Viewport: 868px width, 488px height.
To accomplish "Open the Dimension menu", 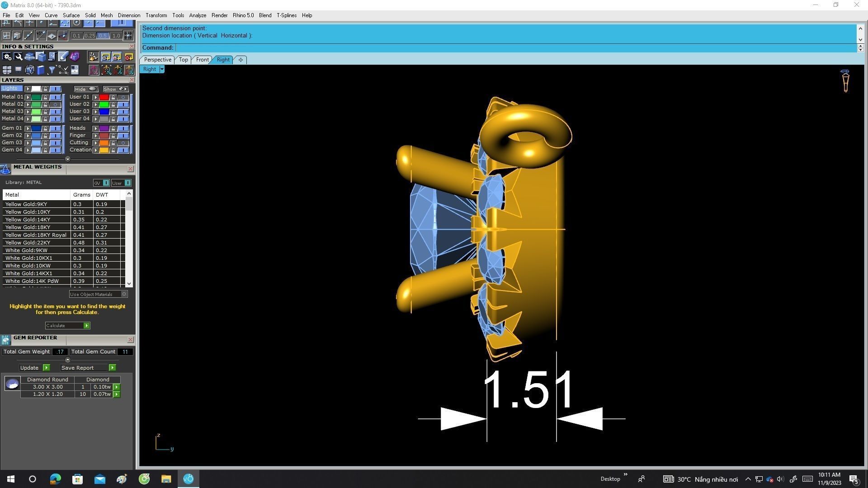I will tap(129, 15).
